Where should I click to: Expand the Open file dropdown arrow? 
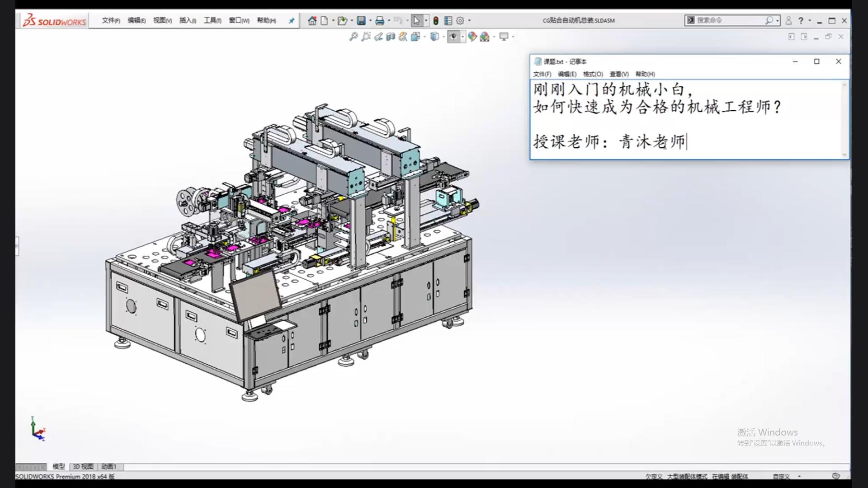click(x=352, y=21)
